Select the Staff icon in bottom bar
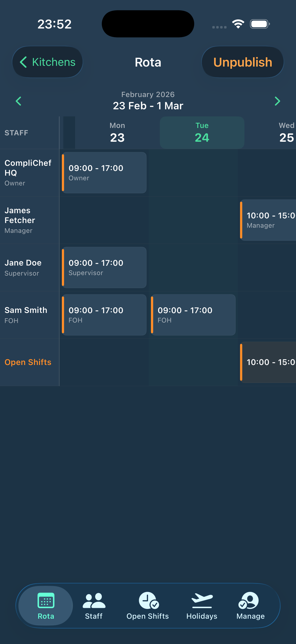The height and width of the screenshot is (644, 296). coord(94,600)
